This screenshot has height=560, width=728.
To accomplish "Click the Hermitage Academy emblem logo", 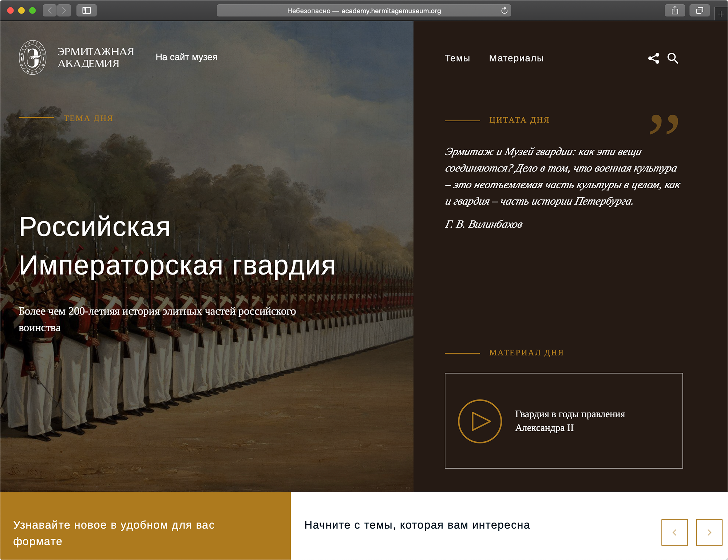I will 33,58.
